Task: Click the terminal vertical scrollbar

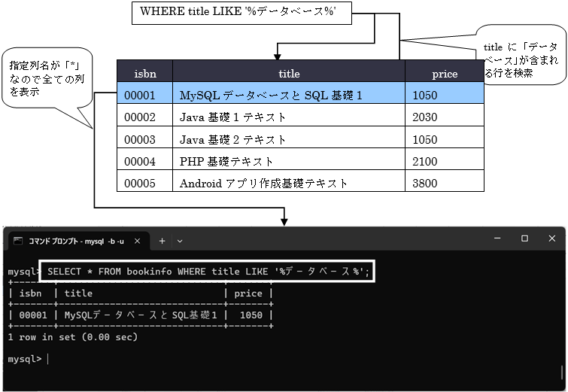Action: pyautogui.click(x=562, y=372)
